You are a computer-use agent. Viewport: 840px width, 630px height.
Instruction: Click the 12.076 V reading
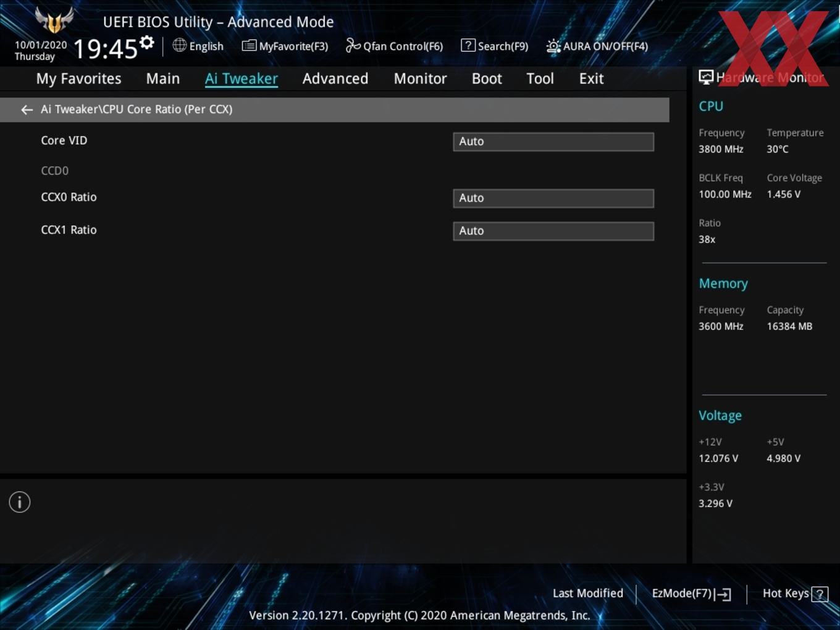click(x=718, y=458)
